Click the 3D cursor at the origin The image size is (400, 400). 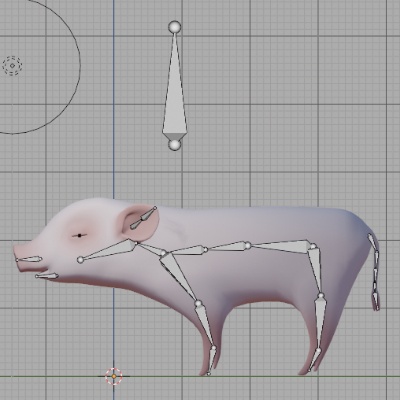[114, 376]
